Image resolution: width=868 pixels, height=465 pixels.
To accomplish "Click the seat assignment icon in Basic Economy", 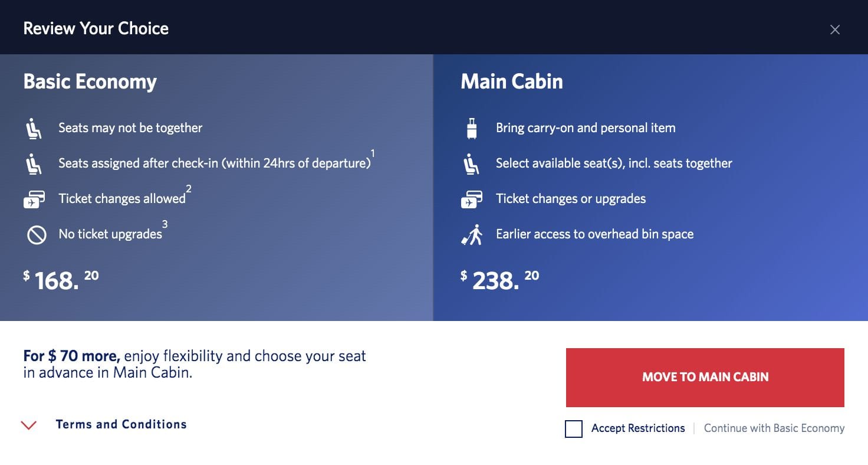I will 35,163.
